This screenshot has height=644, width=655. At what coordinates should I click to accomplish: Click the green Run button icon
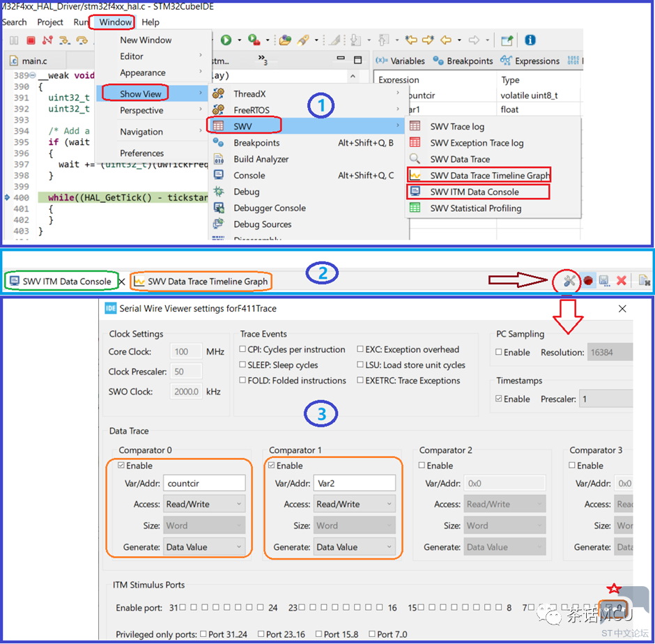(x=226, y=40)
